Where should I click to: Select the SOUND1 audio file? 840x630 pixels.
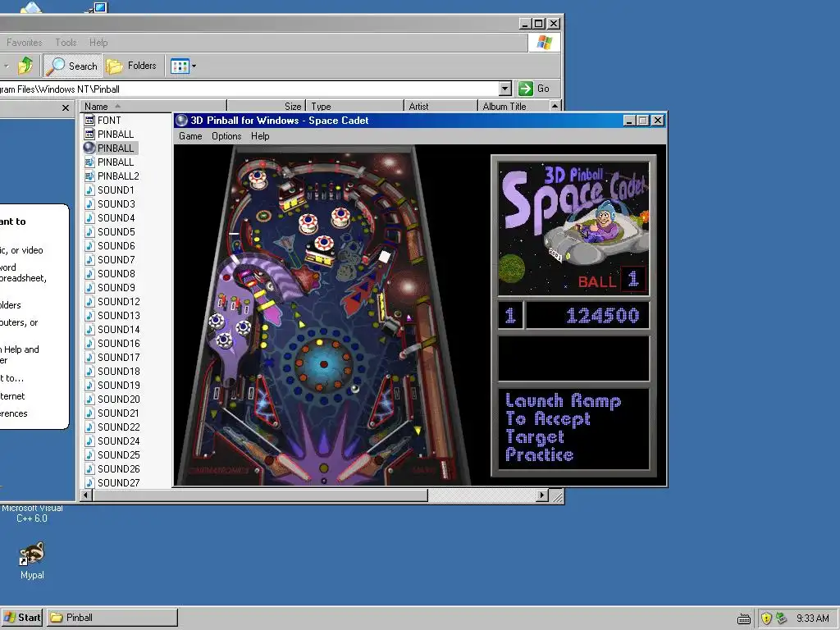[x=110, y=189]
